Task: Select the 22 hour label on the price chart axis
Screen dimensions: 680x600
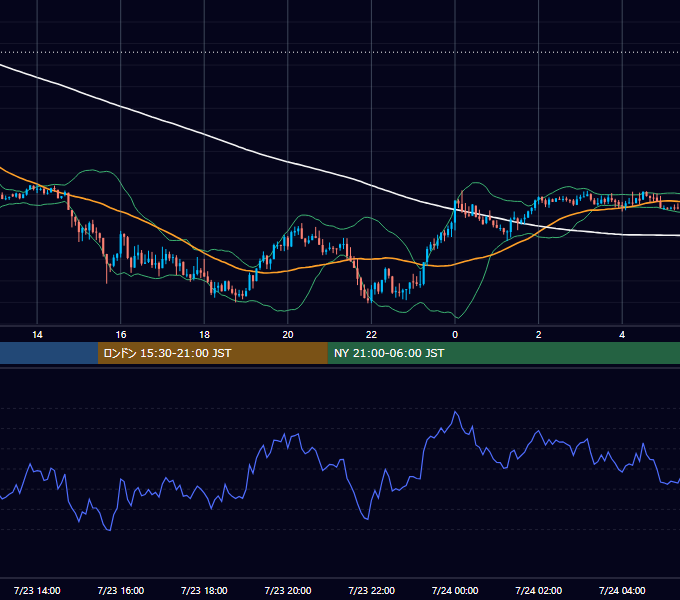Action: [371, 335]
